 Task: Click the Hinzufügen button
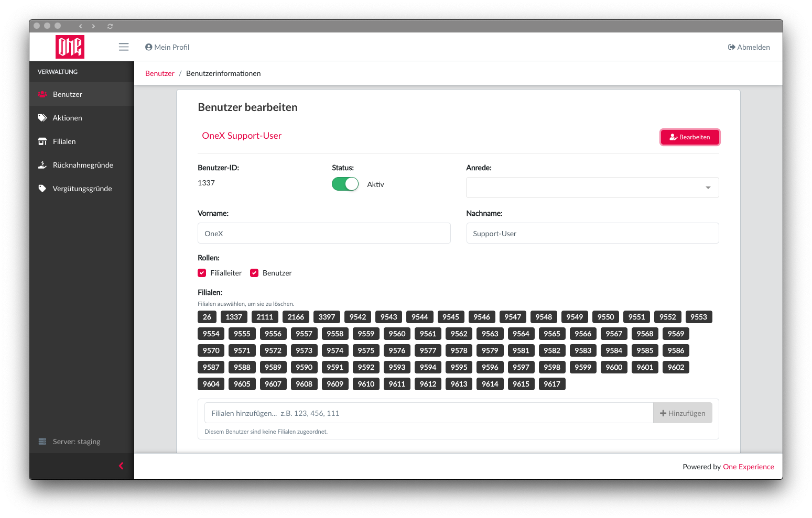683,413
